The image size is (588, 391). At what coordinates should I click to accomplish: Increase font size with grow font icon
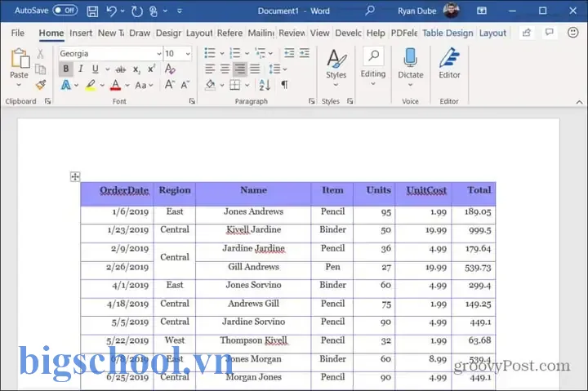[x=170, y=85]
